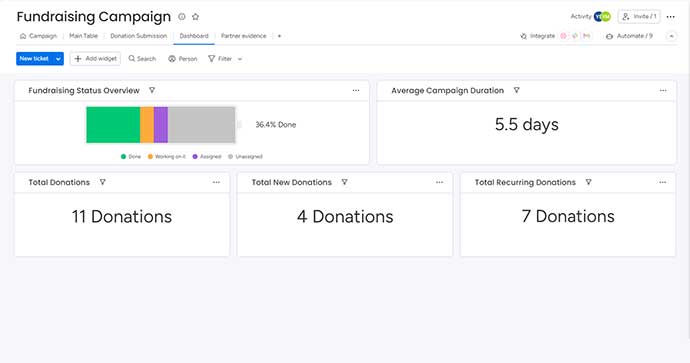This screenshot has width=690, height=363.
Task: Click the 5.5 days value
Action: pyautogui.click(x=527, y=125)
